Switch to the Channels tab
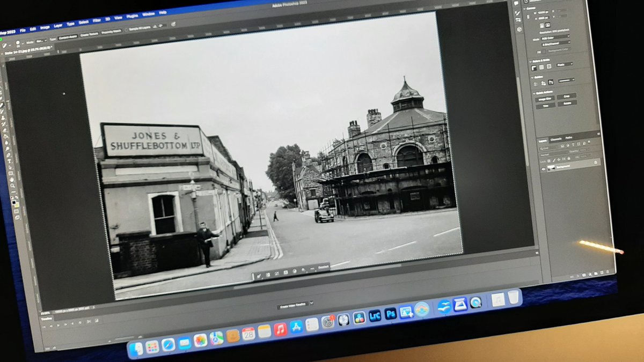The height and width of the screenshot is (362, 644). coord(556,139)
